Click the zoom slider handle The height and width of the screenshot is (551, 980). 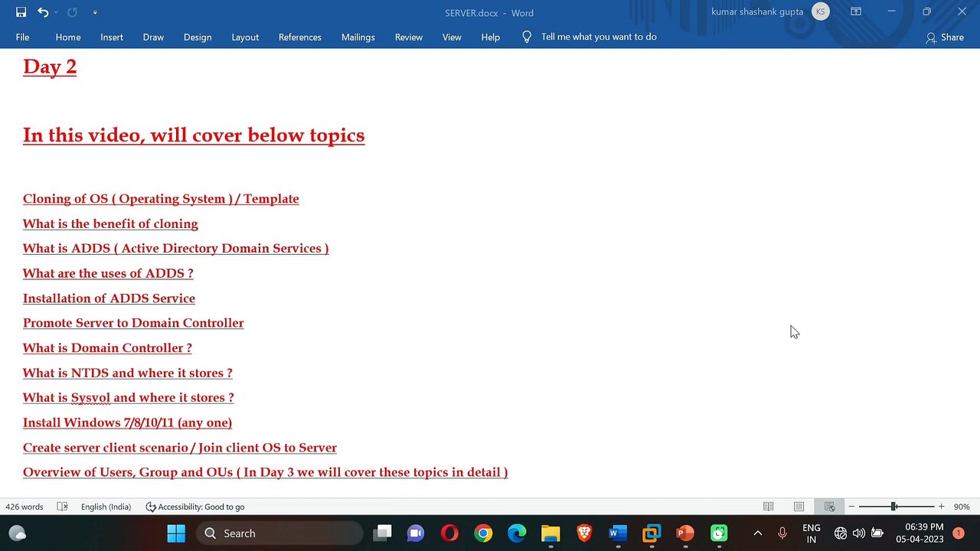[x=893, y=507]
